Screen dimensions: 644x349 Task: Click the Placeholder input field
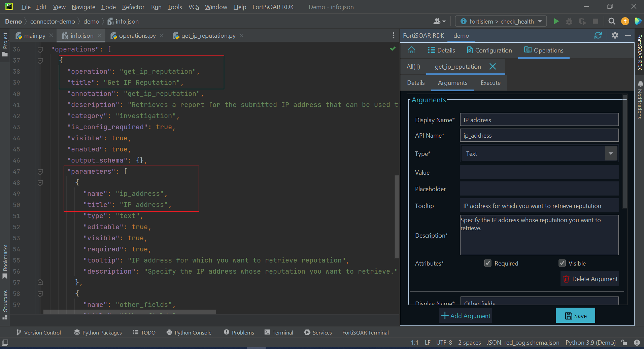539,189
